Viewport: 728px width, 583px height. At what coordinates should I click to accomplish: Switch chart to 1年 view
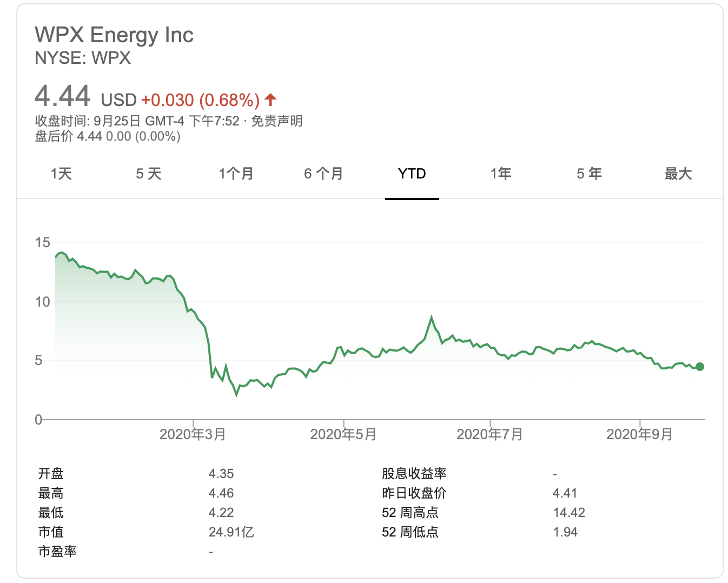pyautogui.click(x=501, y=174)
